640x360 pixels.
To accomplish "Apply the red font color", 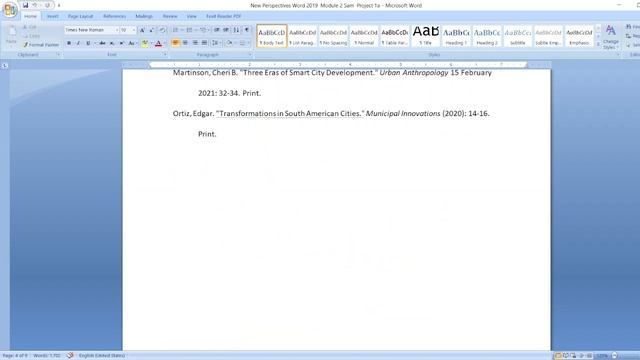I will coord(158,43).
